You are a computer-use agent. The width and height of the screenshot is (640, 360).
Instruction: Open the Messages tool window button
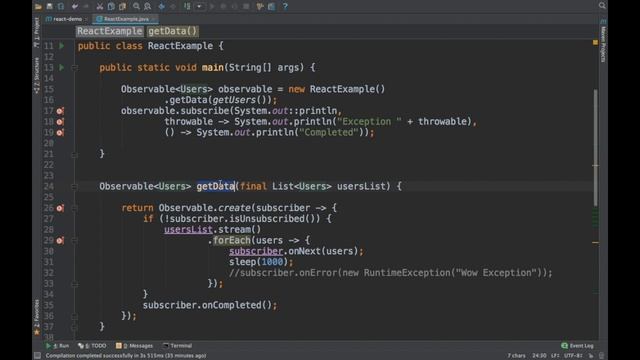click(134, 346)
